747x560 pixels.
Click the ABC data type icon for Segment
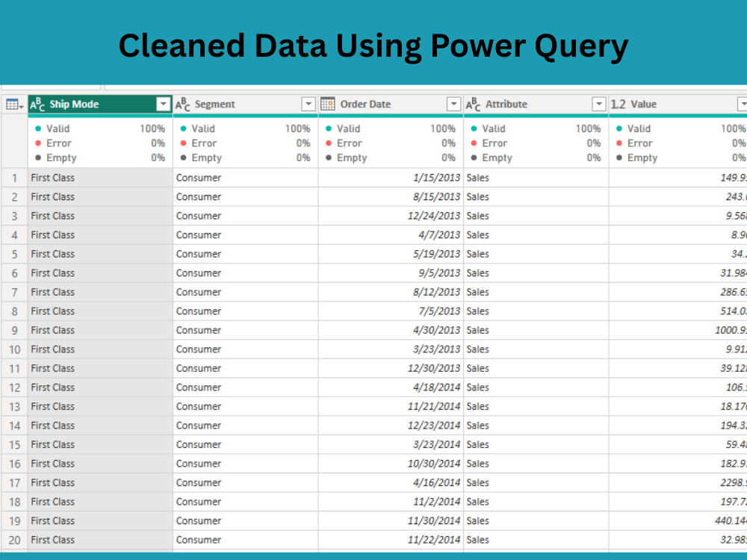[x=182, y=105]
